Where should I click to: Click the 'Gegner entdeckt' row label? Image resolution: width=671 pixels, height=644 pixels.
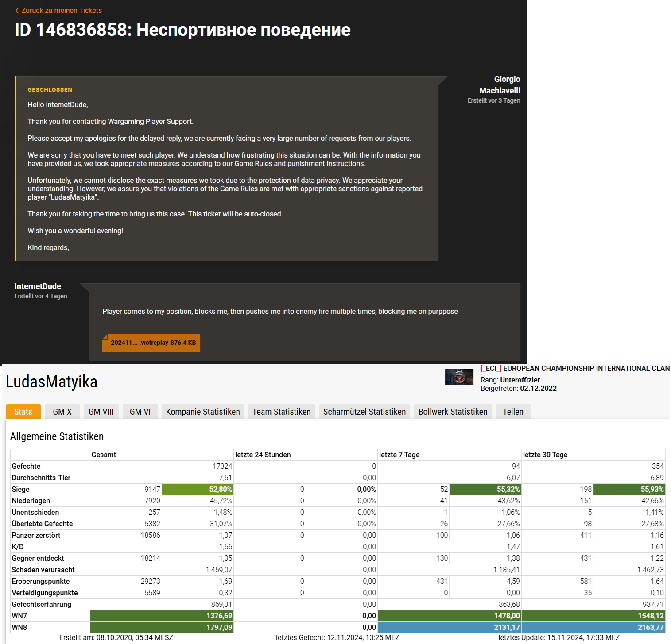coord(38,558)
